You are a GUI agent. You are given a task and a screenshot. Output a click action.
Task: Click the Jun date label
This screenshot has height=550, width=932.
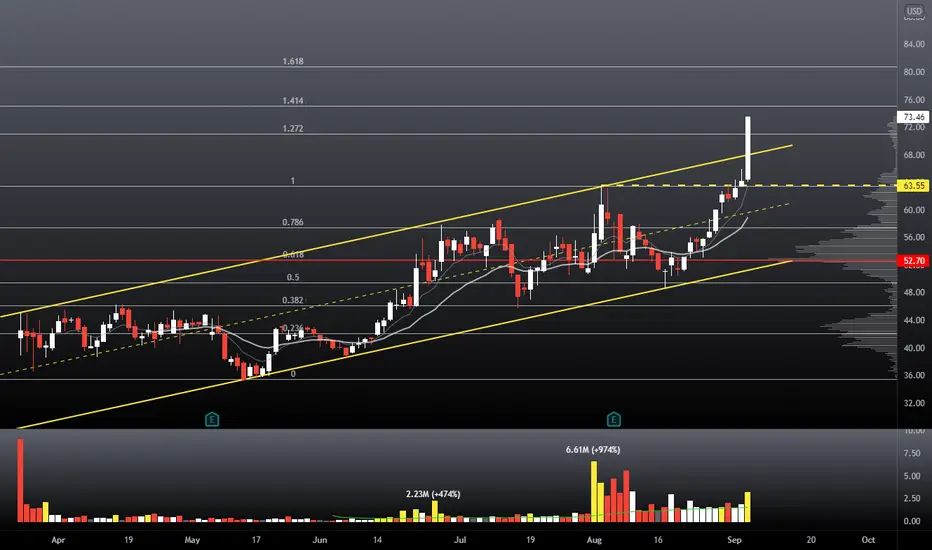pos(320,540)
